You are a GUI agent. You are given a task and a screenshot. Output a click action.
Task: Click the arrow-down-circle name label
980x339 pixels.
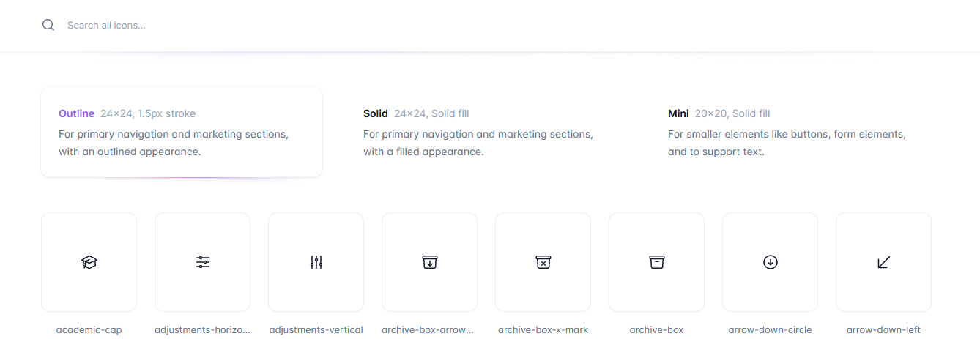[770, 330]
